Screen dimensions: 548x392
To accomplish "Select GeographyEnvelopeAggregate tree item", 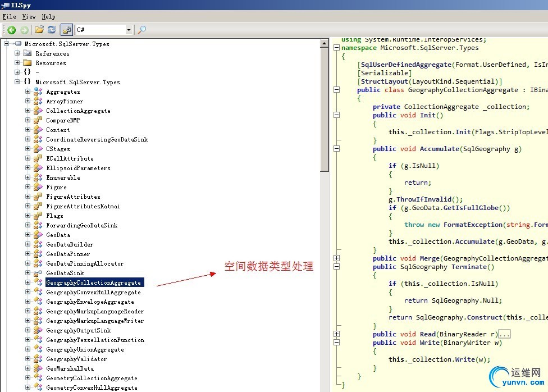I will click(90, 302).
